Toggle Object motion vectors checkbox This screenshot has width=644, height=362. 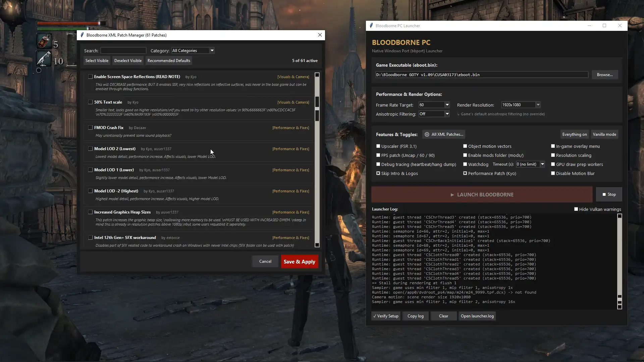[x=465, y=146]
